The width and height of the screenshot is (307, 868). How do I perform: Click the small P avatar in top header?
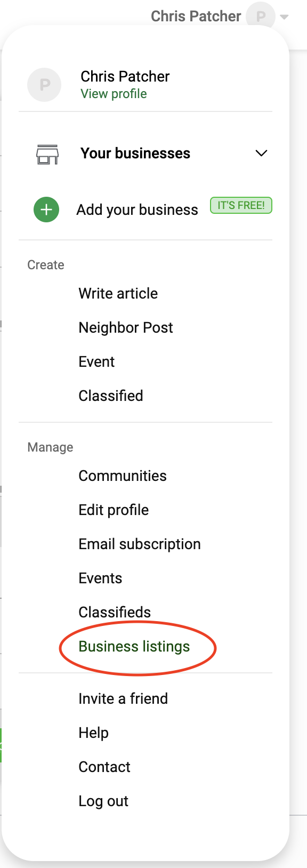(261, 16)
